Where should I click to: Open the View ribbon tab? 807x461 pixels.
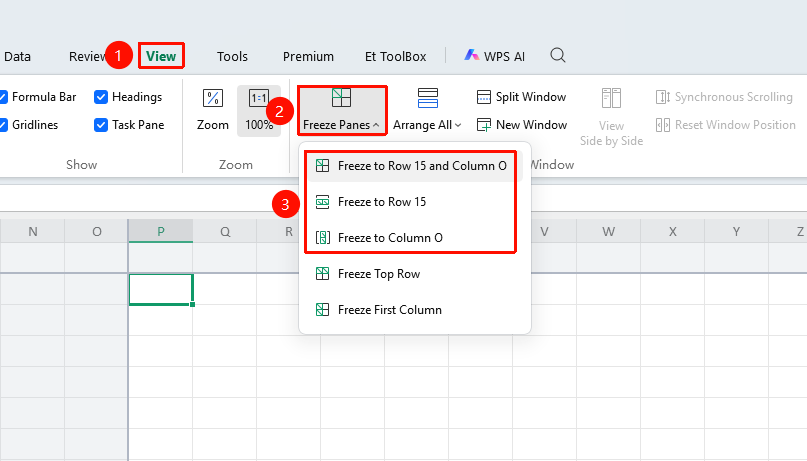point(161,56)
